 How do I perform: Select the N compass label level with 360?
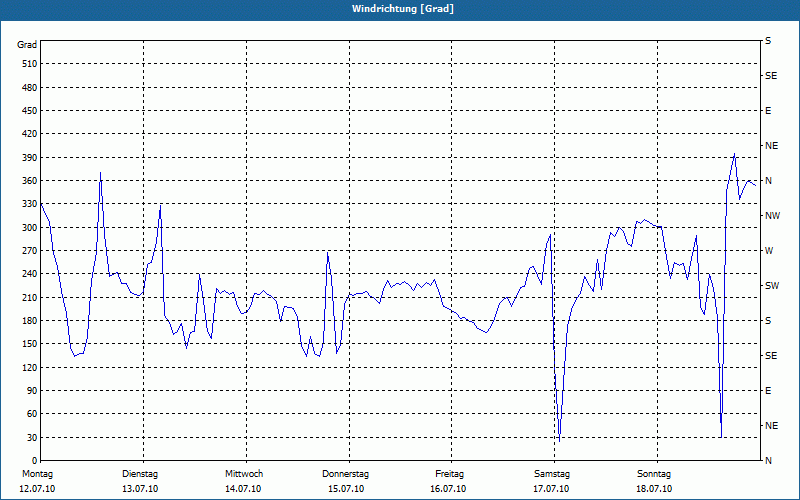pyautogui.click(x=769, y=181)
